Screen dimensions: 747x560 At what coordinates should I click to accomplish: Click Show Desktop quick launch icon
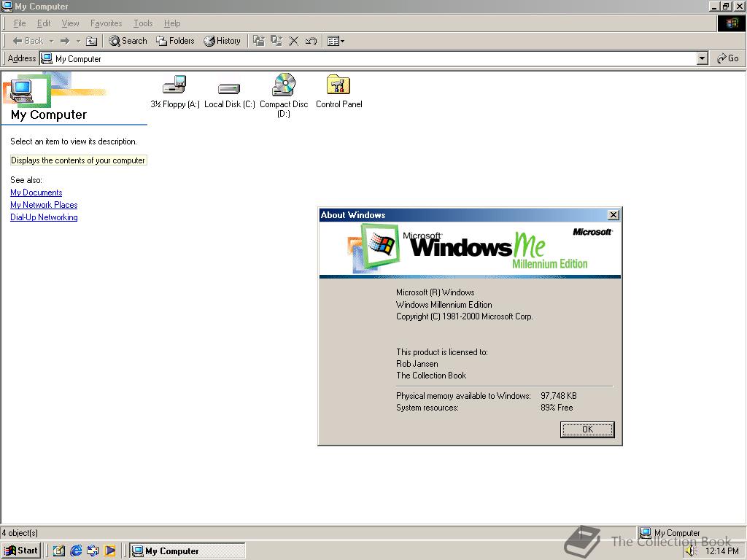point(58,551)
